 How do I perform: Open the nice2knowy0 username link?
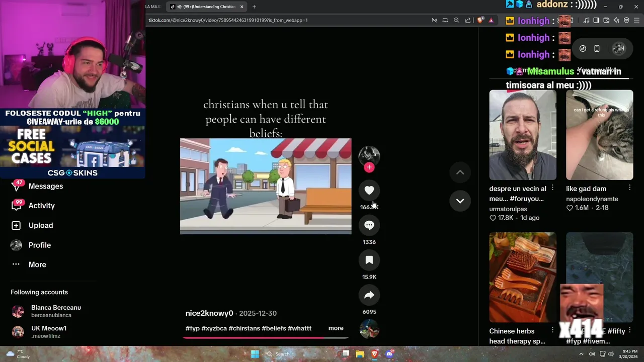[209, 313]
